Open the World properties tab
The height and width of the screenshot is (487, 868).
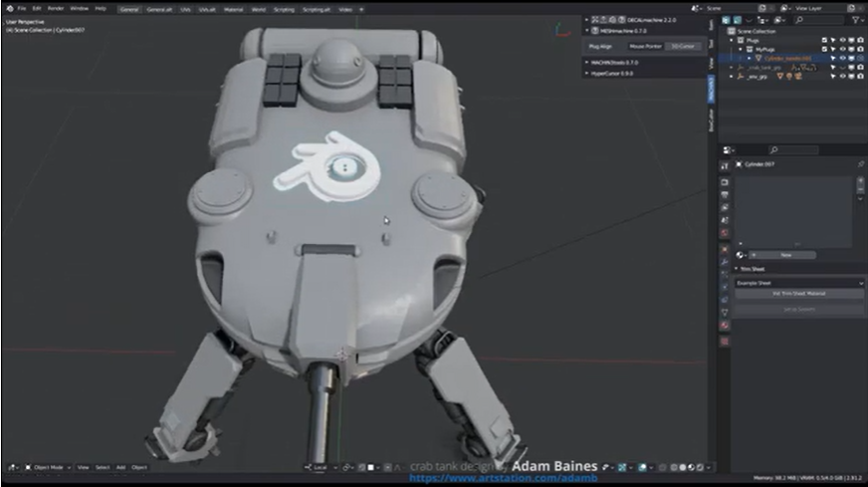(725, 233)
